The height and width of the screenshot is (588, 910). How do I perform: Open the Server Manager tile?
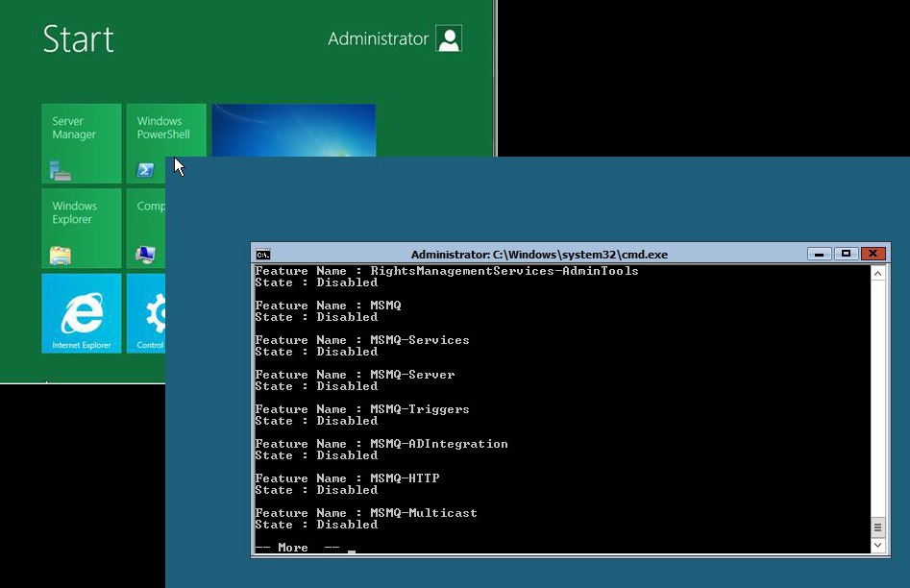coord(82,143)
